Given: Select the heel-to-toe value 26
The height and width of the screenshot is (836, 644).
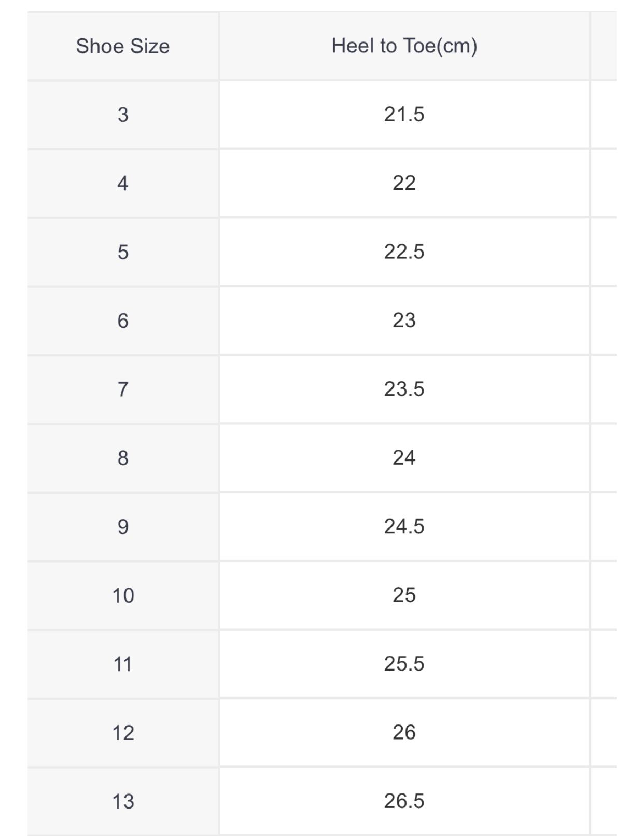Looking at the screenshot, I should 404,732.
